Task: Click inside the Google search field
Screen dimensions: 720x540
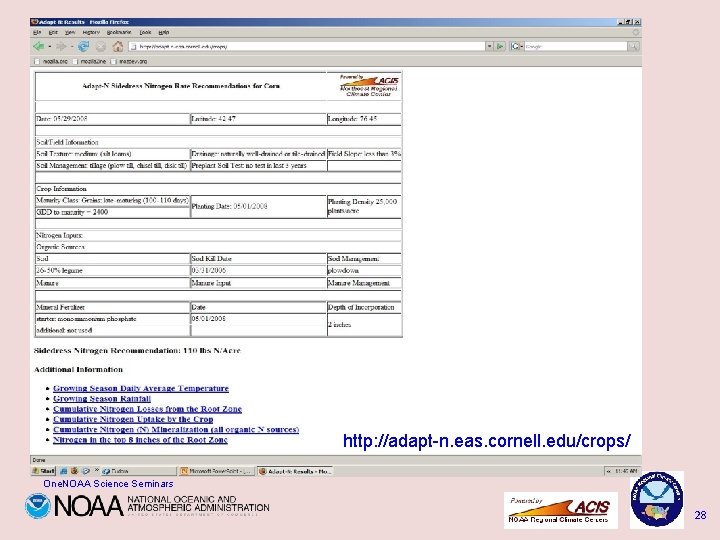Action: tap(576, 46)
